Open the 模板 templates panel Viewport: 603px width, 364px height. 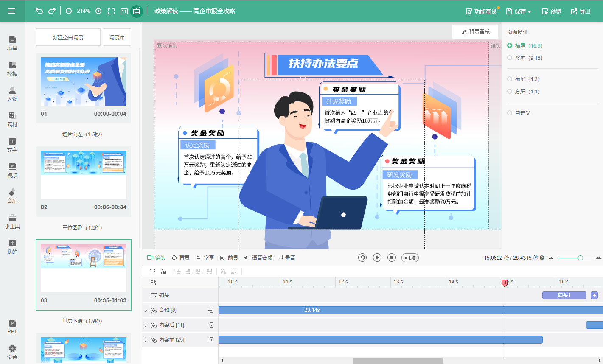(x=12, y=69)
